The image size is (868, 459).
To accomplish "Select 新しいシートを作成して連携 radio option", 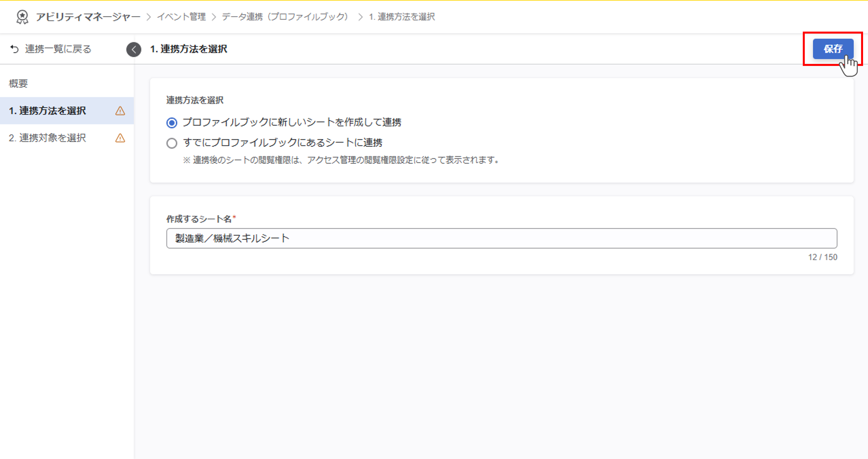I will [172, 123].
